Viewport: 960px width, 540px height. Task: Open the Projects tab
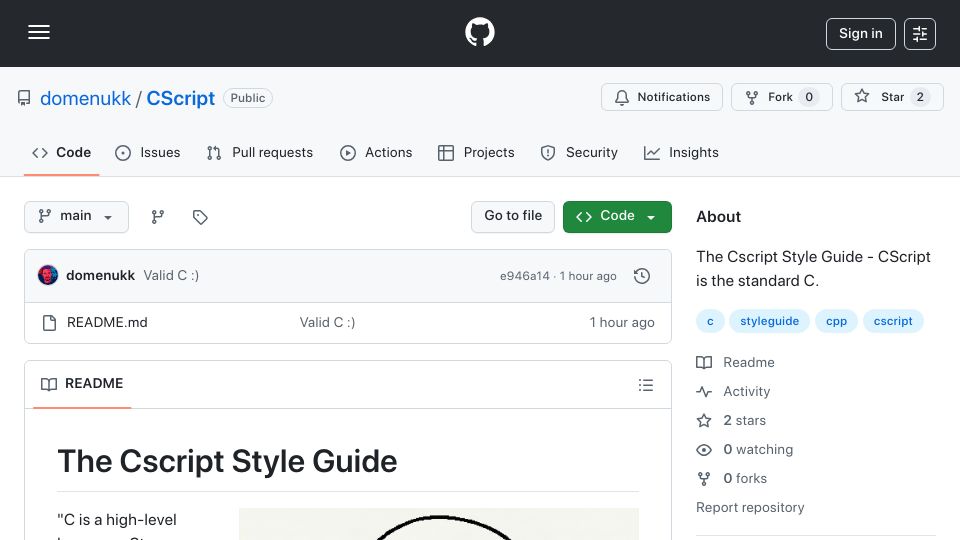(x=476, y=152)
